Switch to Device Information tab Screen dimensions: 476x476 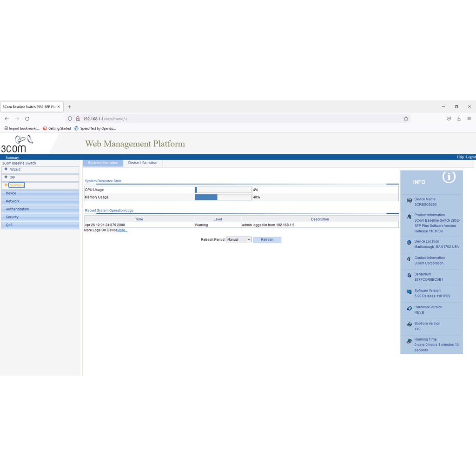tap(143, 163)
